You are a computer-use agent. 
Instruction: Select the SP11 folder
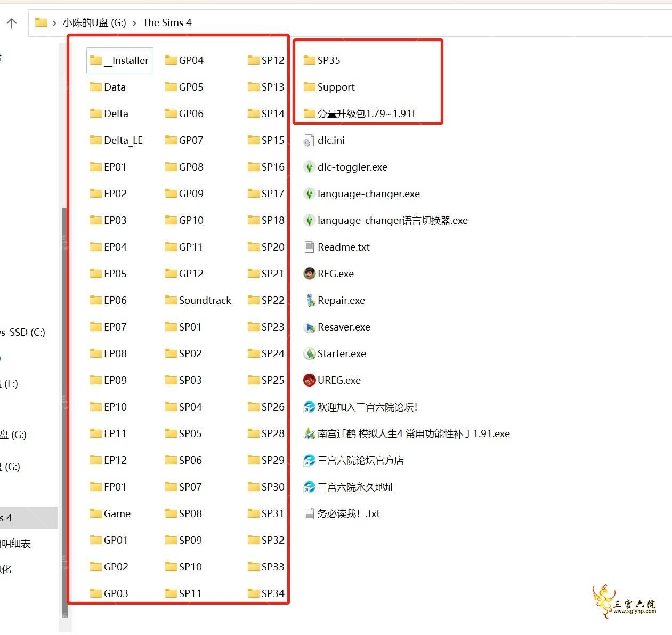pyautogui.click(x=184, y=593)
